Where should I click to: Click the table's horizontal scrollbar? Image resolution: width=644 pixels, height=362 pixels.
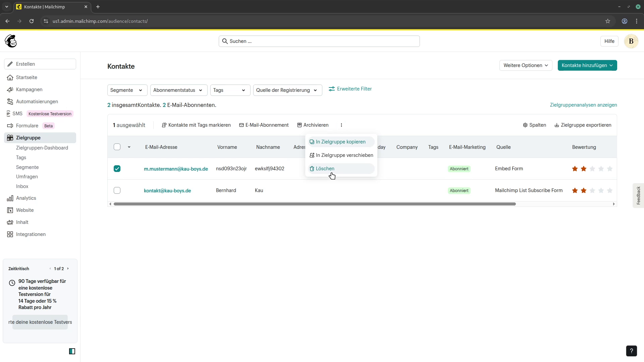[x=315, y=204]
